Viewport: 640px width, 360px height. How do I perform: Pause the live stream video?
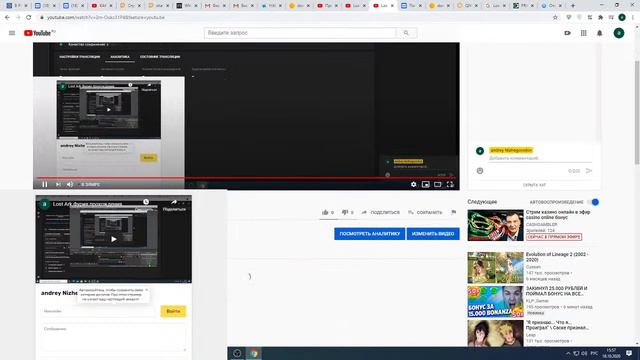(44, 184)
